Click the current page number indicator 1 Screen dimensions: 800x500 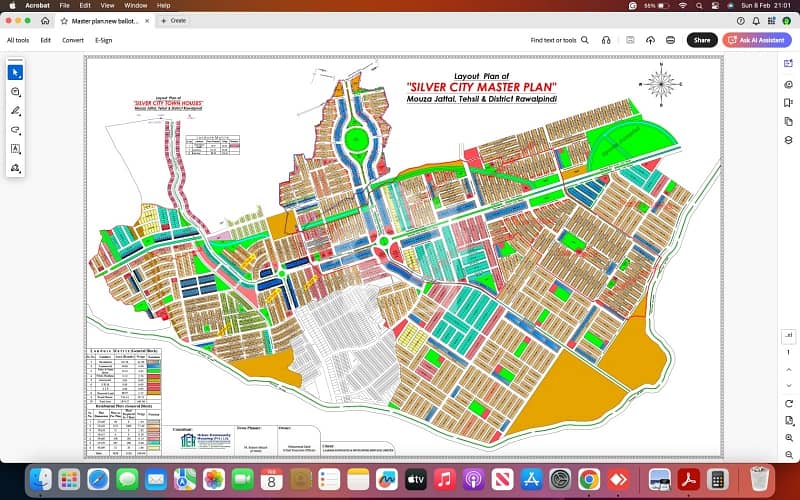tap(788, 352)
